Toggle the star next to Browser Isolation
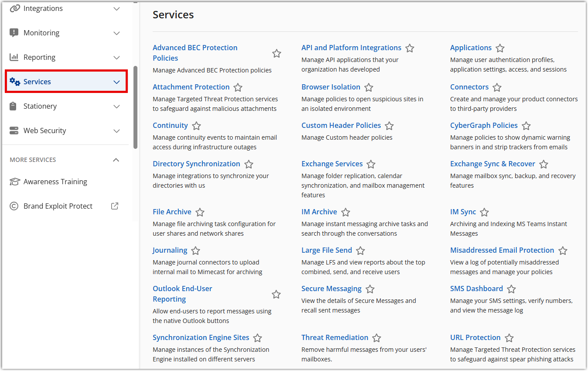Viewport: 588px width, 371px height. point(369,87)
